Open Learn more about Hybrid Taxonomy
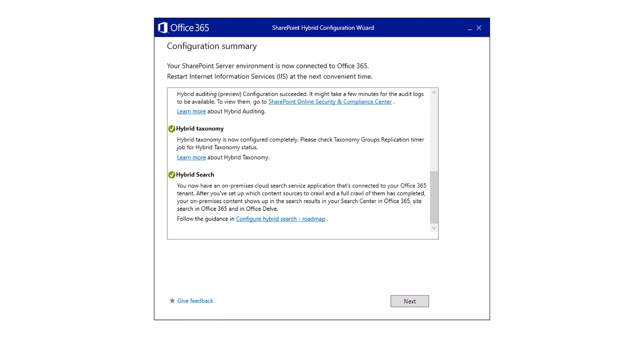644x362 pixels. 191,157
